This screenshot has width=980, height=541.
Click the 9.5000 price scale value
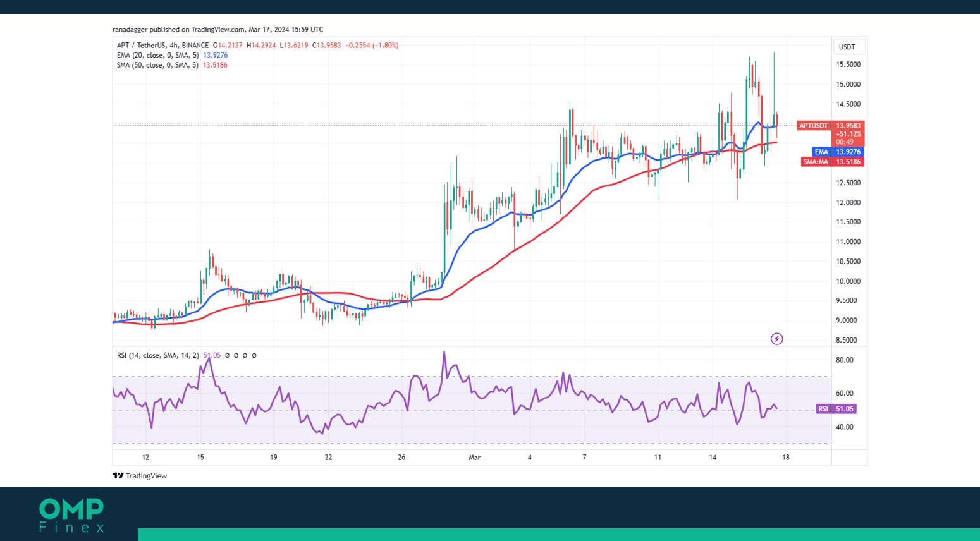(847, 301)
